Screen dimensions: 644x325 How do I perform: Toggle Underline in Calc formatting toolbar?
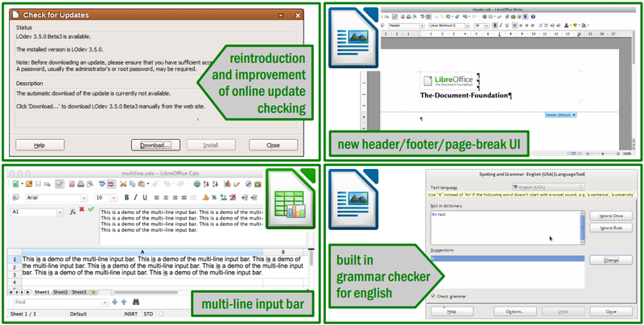point(145,197)
